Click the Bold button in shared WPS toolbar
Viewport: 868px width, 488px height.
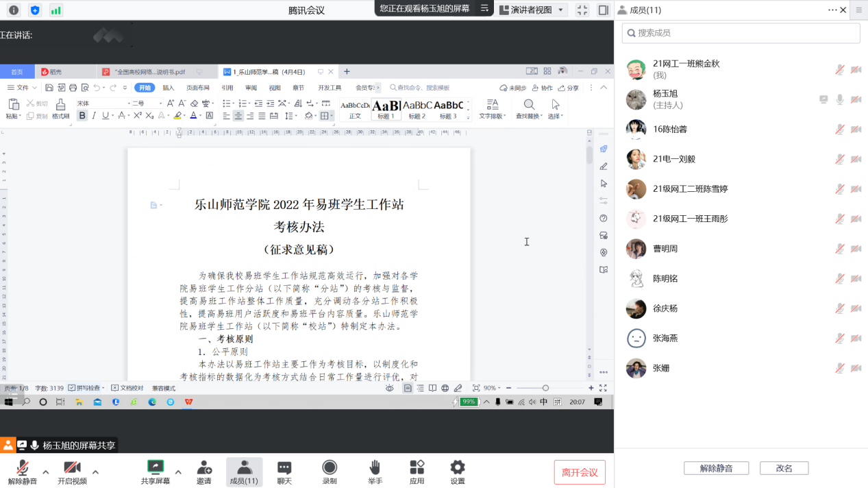point(82,116)
